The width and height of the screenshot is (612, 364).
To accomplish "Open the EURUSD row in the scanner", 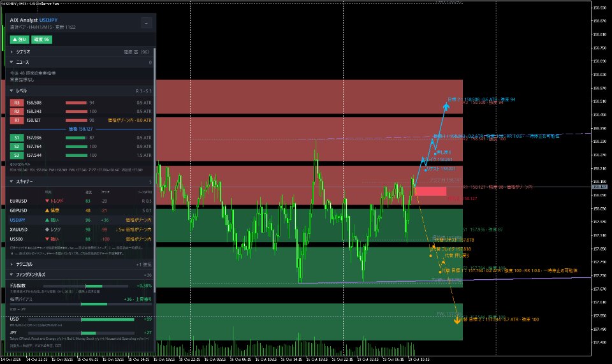I will 80,201.
